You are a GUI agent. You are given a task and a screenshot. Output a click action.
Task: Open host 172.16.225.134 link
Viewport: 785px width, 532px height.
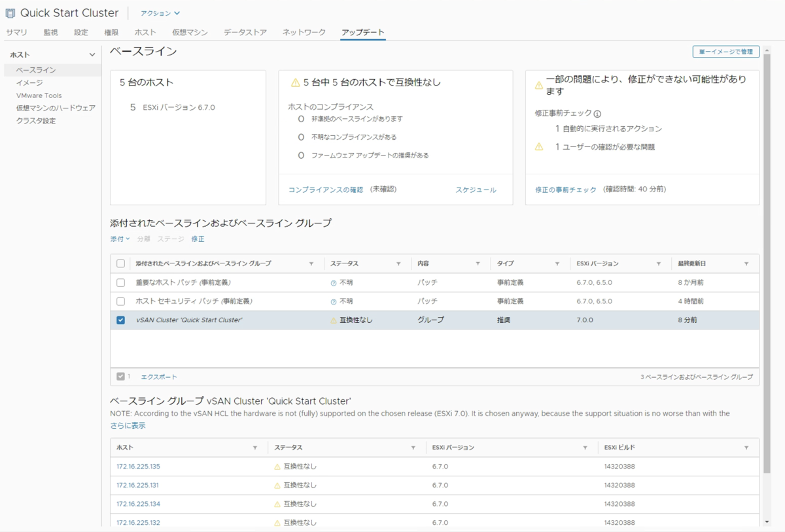coord(138,504)
